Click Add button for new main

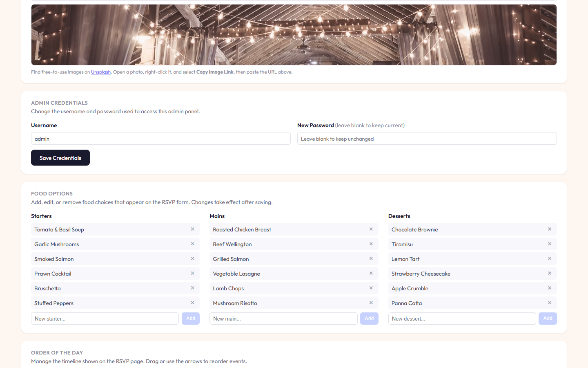click(369, 319)
